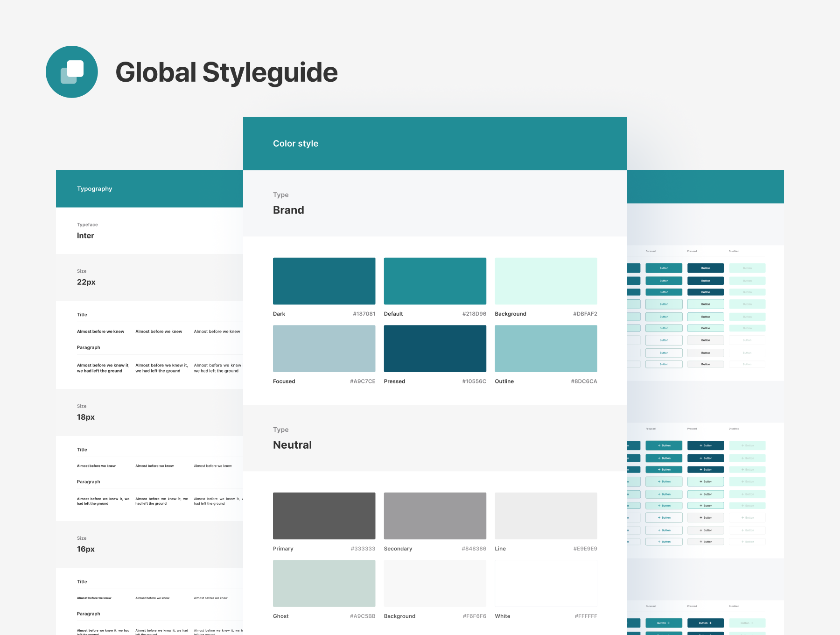This screenshot has height=635, width=840.
Task: Choose the Secondary gray swatch #848386
Action: [x=435, y=516]
